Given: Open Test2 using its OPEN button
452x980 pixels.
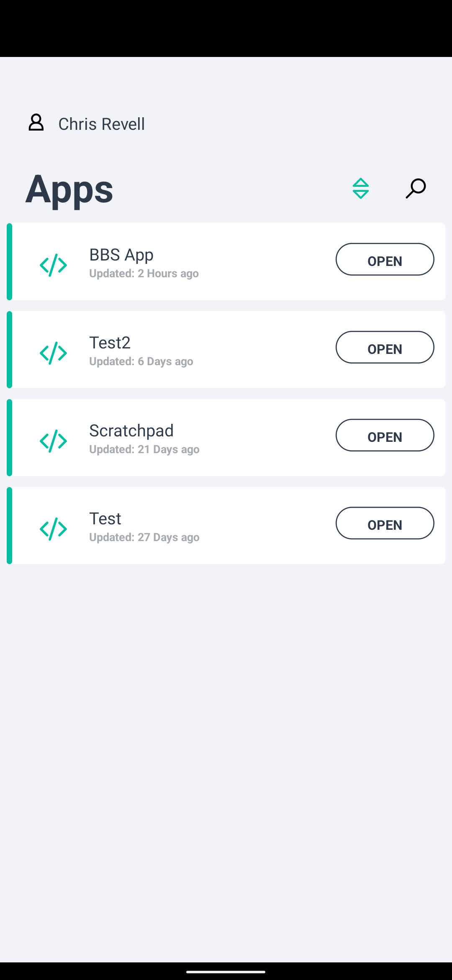Looking at the screenshot, I should point(385,347).
